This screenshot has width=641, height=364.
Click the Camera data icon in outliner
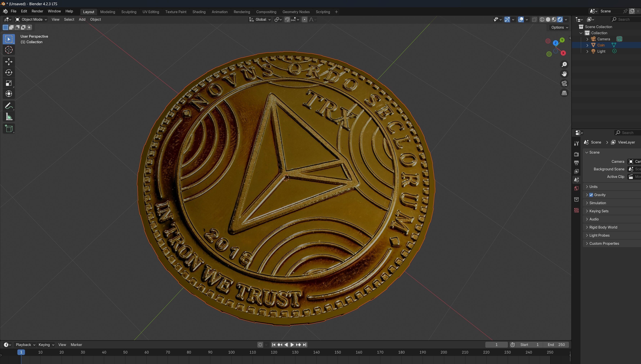tap(619, 39)
